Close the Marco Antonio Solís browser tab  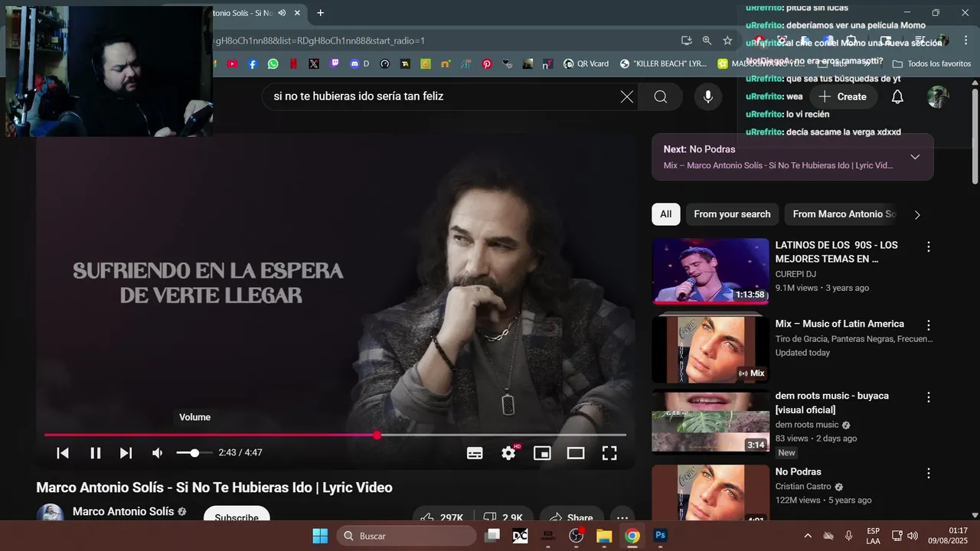tap(297, 13)
